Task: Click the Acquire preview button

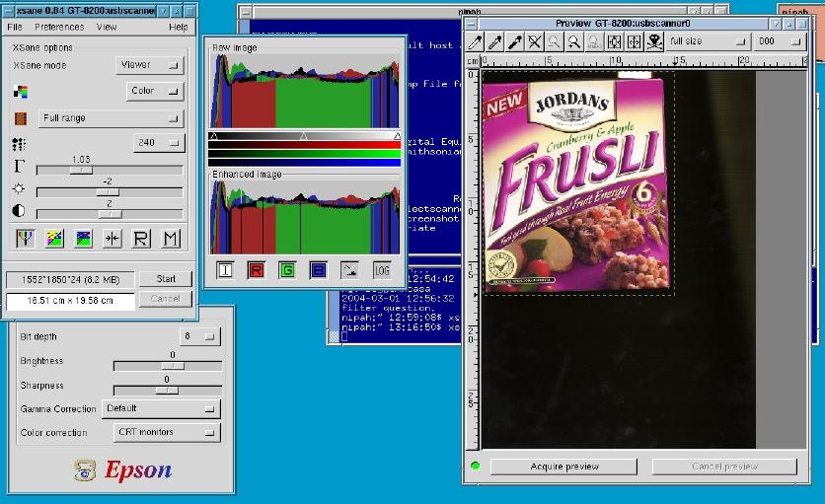Action: point(563,467)
